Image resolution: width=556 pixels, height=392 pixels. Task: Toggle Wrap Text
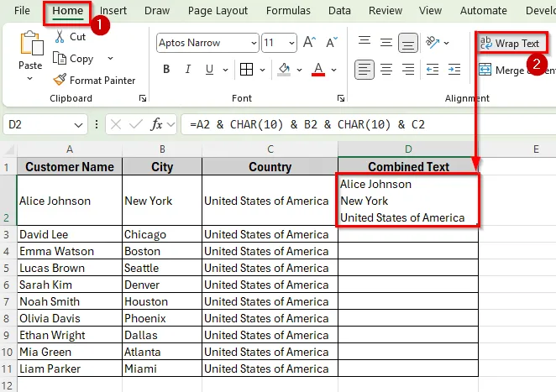pos(510,44)
